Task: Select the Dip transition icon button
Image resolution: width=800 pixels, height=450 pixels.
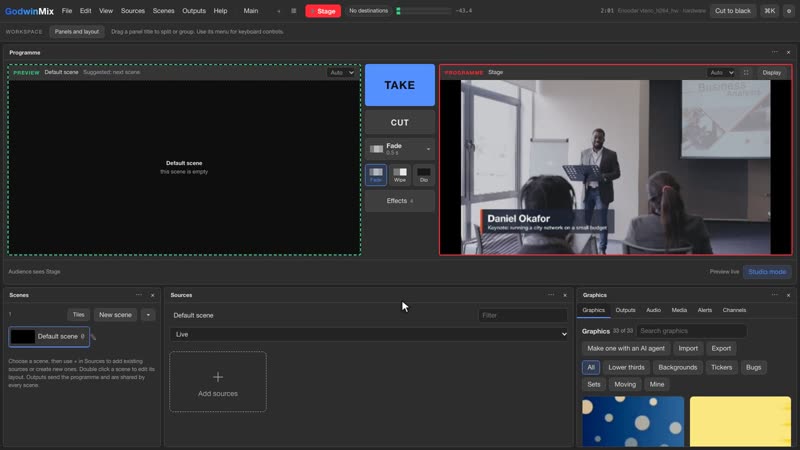Action: point(423,175)
